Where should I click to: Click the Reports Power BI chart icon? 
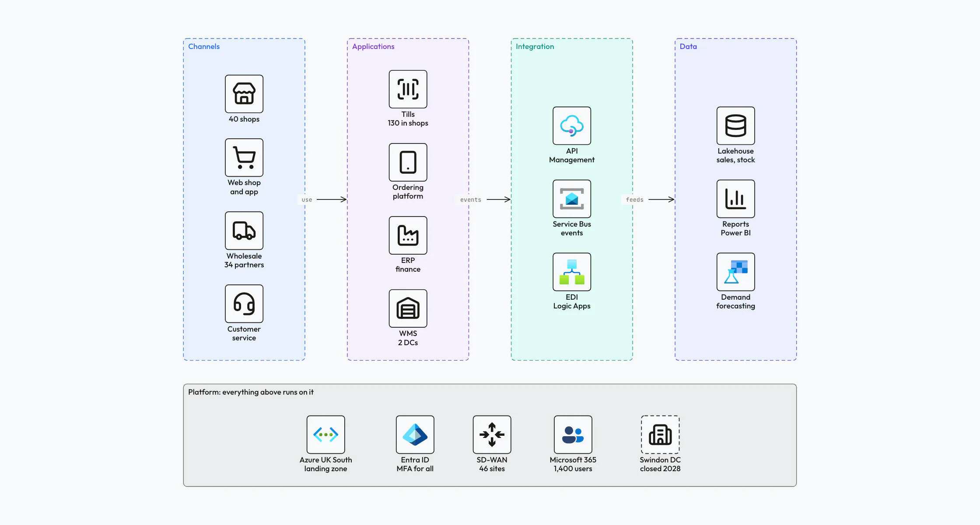736,199
